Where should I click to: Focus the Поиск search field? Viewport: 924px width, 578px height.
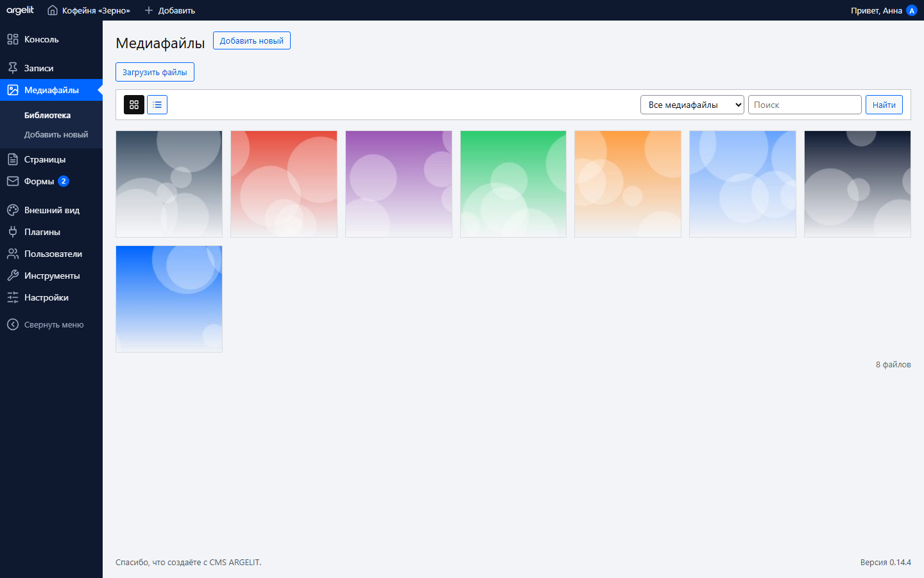805,105
